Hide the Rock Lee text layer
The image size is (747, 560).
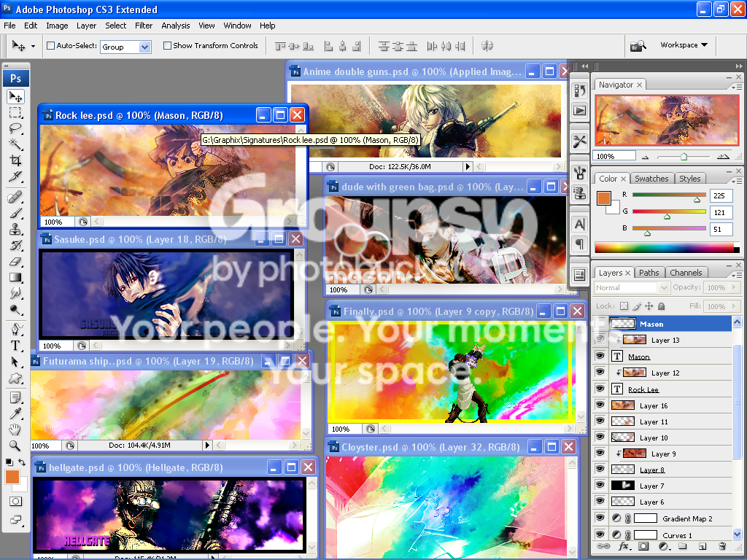(x=600, y=389)
